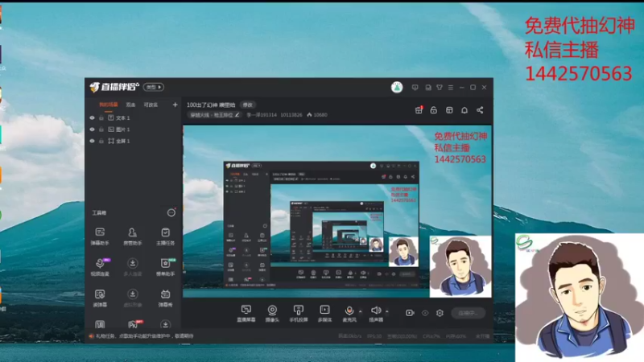Viewport: 644px width, 362px height.
Task: Open the streamer tasks (主播任务) tool
Action: point(165,237)
